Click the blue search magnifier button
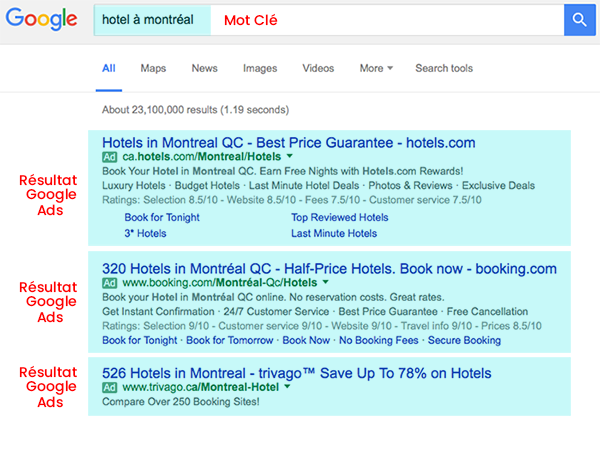This screenshot has height=473, width=600. click(x=579, y=20)
